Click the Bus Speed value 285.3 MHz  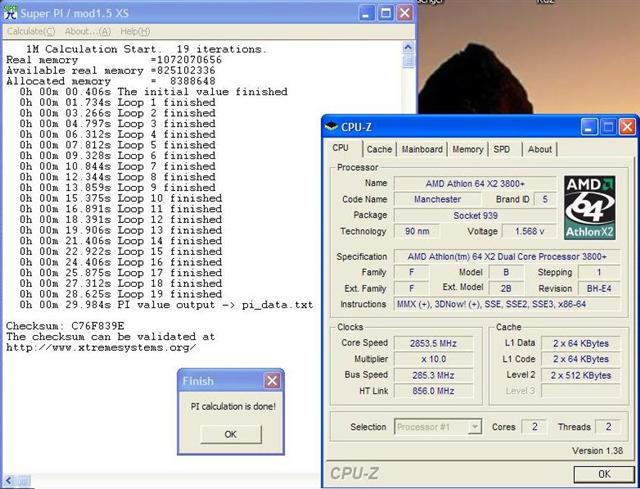(433, 375)
